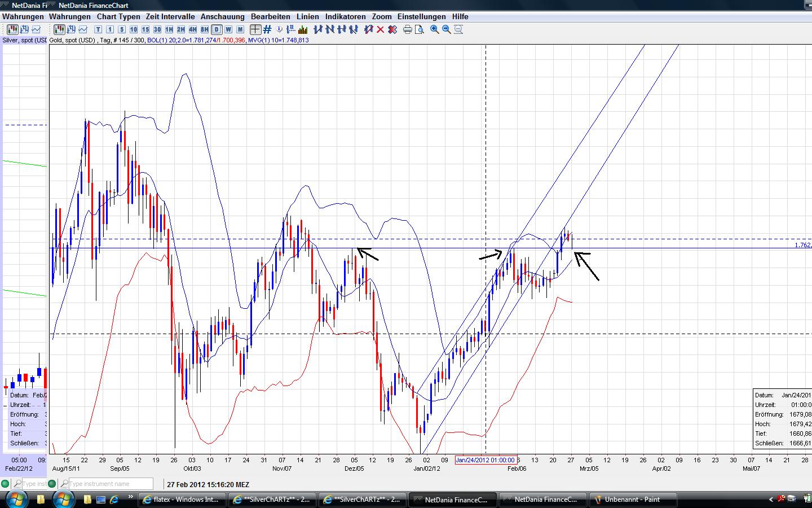Open the Einstellungen menu
Screen dimensions: 812x508
[422, 16]
